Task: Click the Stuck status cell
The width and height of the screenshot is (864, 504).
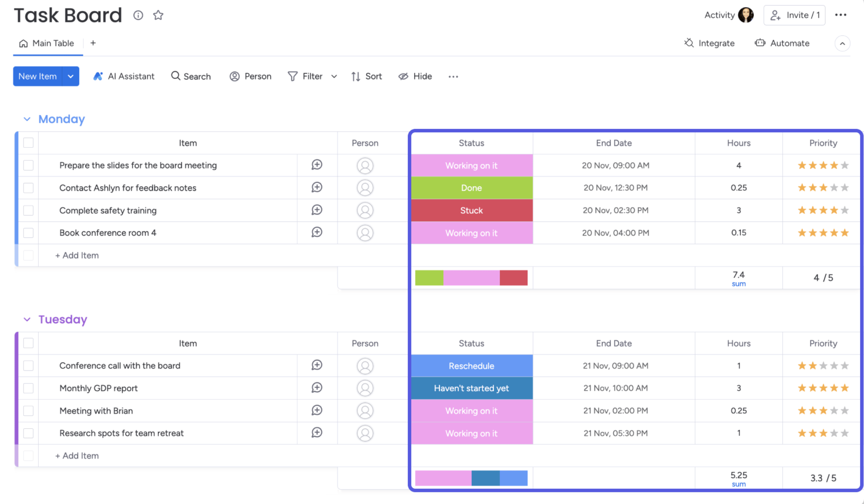Action: tap(471, 211)
